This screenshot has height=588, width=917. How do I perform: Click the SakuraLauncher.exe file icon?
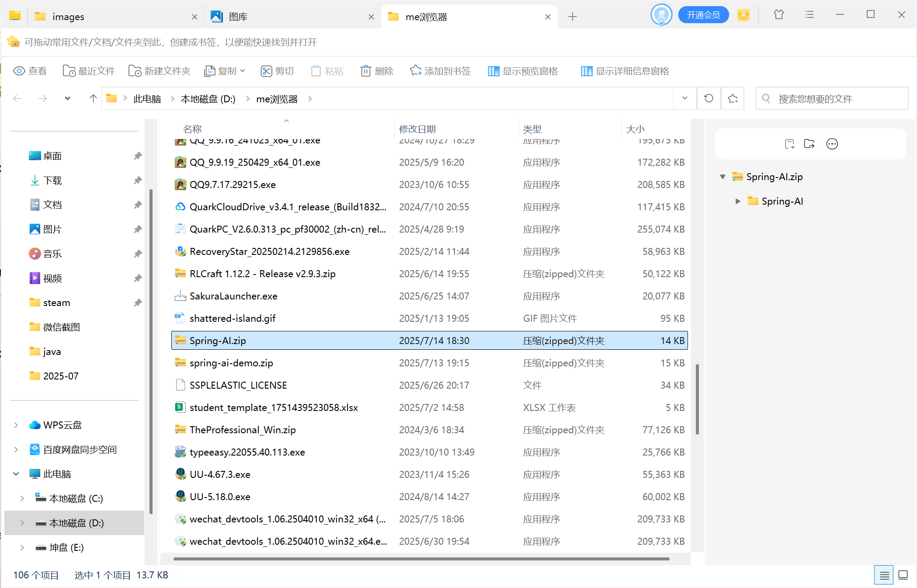180,296
